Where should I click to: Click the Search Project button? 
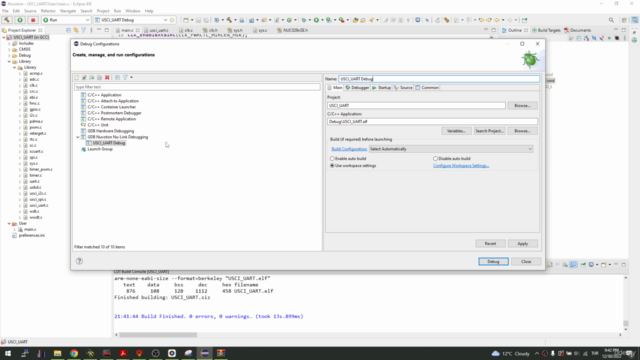pos(489,131)
